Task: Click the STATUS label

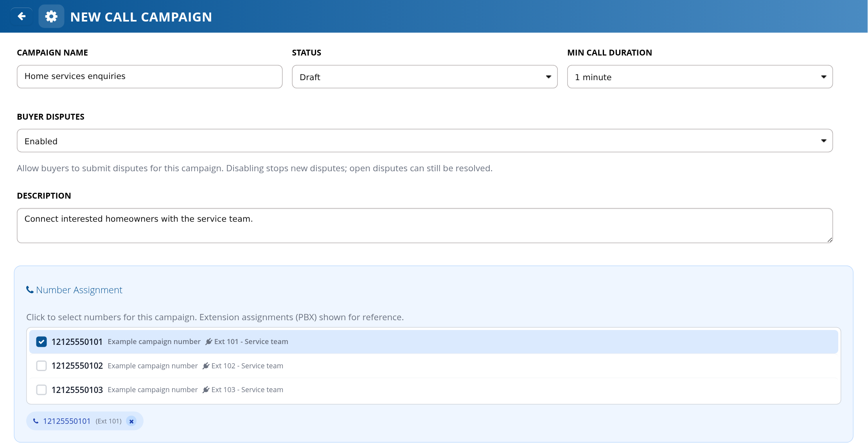Action: click(x=307, y=53)
